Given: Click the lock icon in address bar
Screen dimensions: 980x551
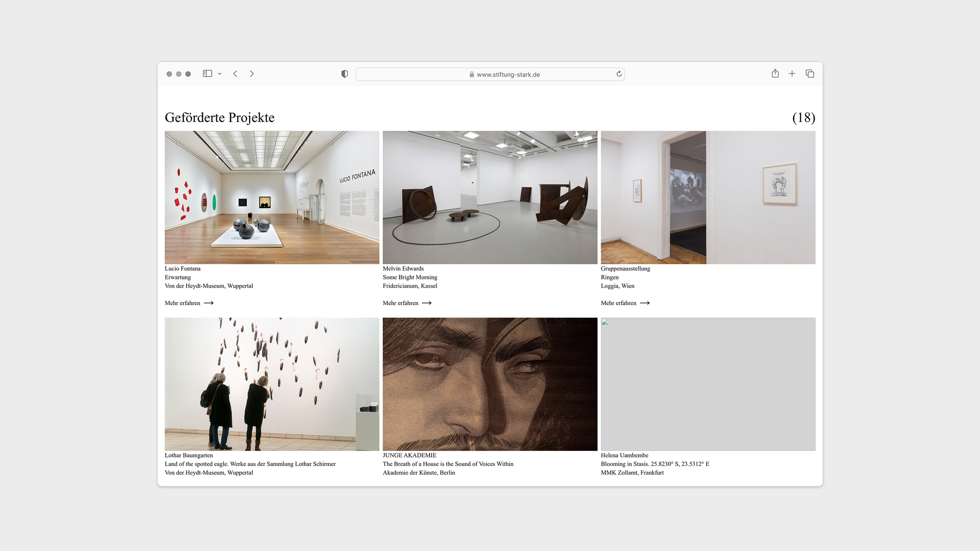Looking at the screenshot, I should 472,74.
